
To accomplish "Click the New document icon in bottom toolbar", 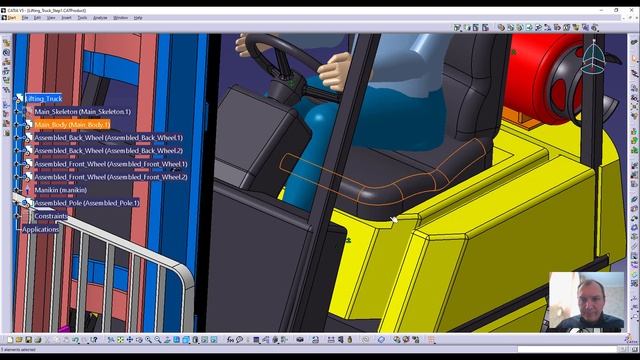I will pyautogui.click(x=10, y=340).
